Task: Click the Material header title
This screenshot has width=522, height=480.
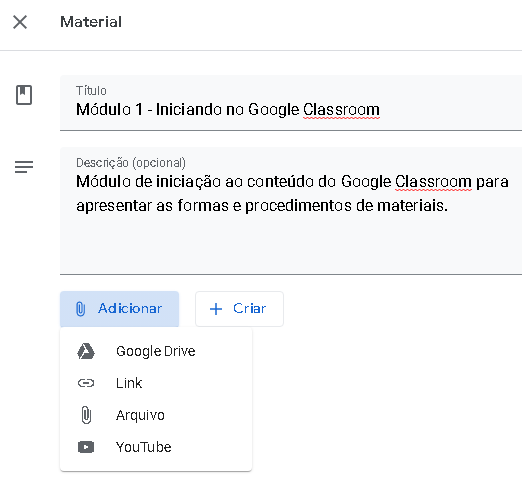Action: (91, 22)
